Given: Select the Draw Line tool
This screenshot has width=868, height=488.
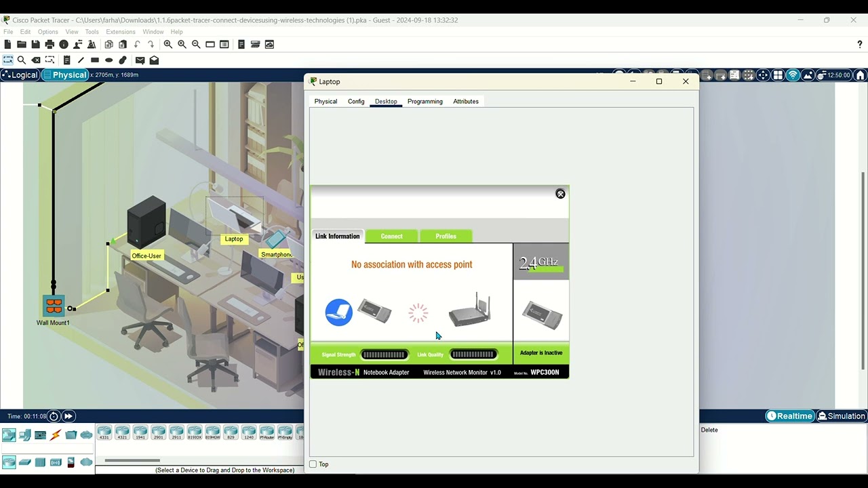Looking at the screenshot, I should coord(81,60).
